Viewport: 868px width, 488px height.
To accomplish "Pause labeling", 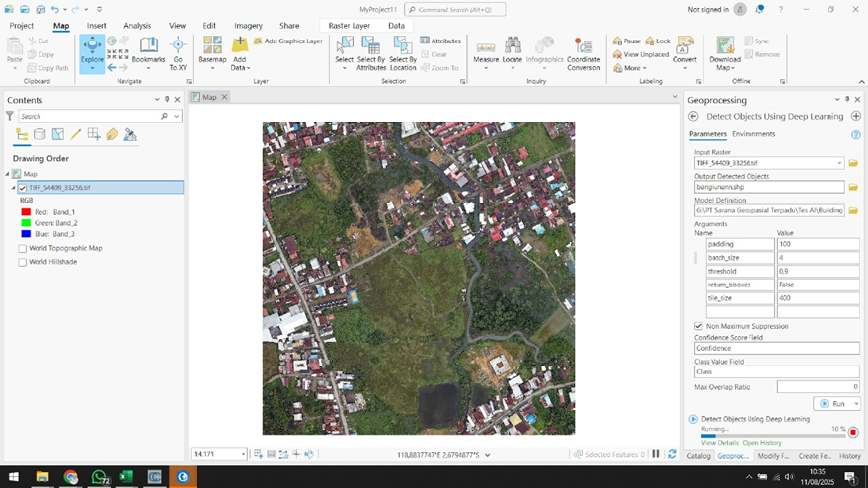I will click(627, 41).
